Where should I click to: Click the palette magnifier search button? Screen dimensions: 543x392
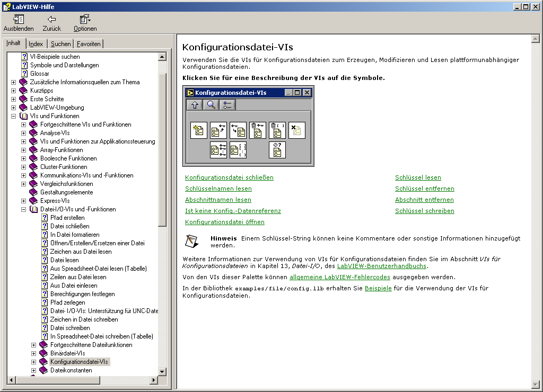point(211,105)
